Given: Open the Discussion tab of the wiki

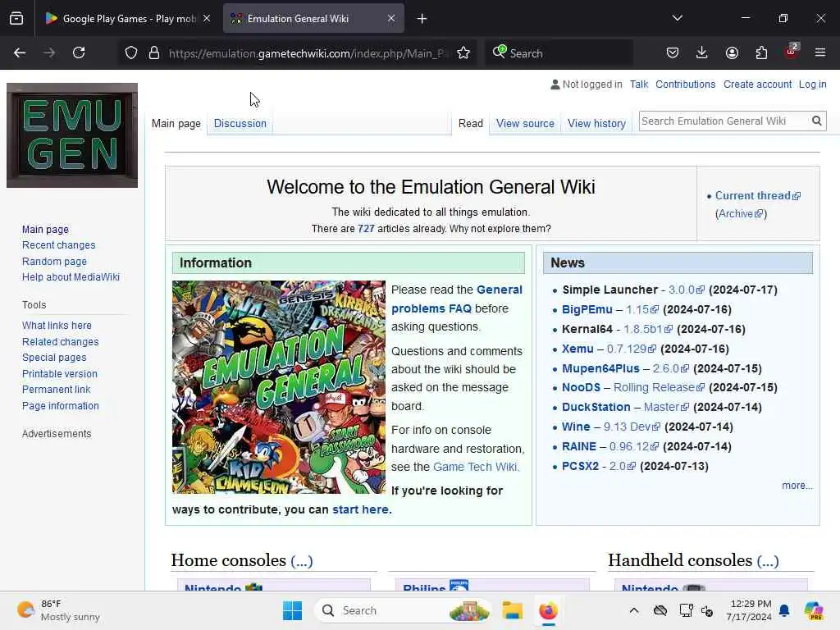Looking at the screenshot, I should (240, 123).
